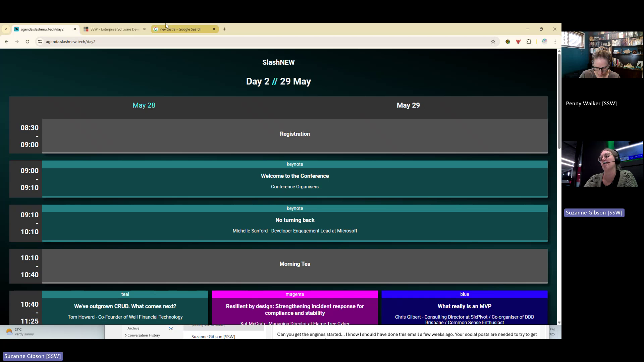Bookmark this page with the star icon
The height and width of the screenshot is (362, 644).
point(493,42)
